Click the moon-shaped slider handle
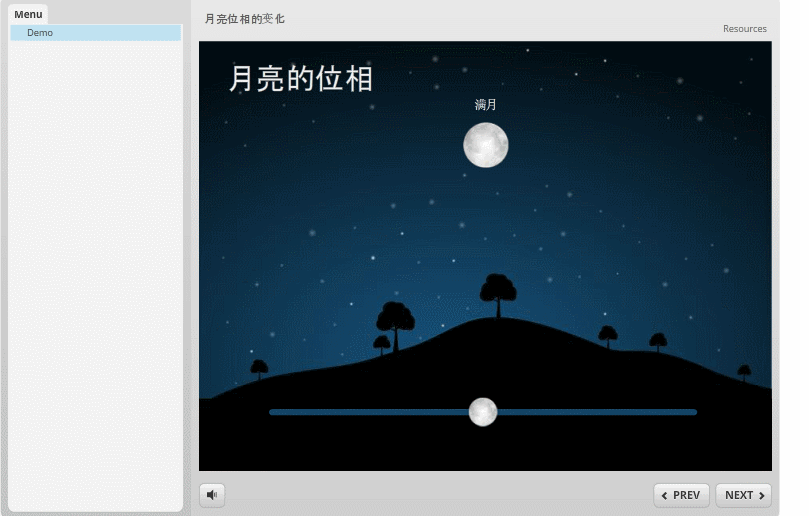 [x=483, y=412]
